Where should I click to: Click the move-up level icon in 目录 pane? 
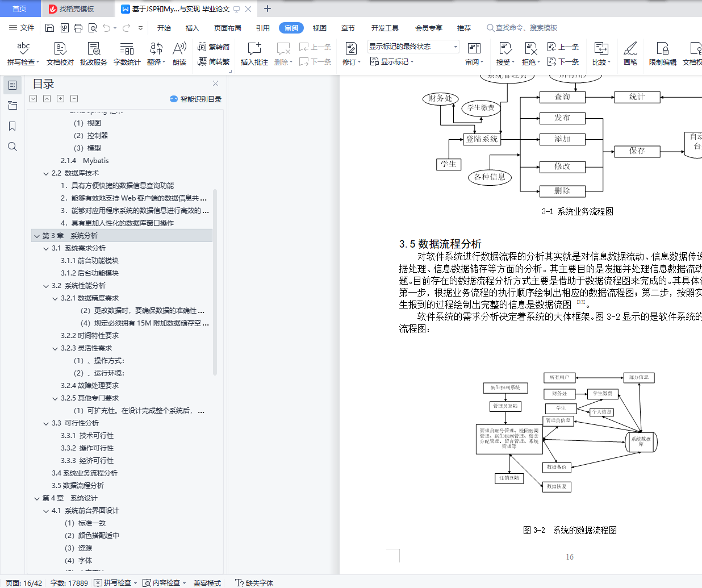[47, 99]
